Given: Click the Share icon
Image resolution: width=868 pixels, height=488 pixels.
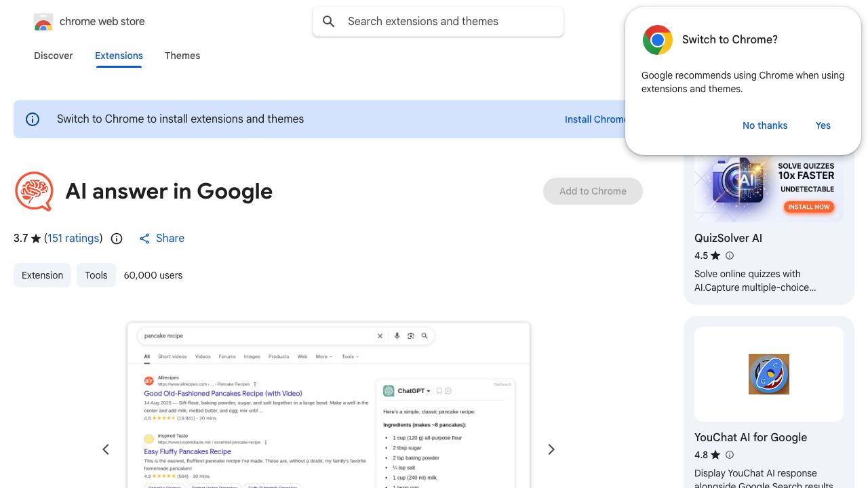Looking at the screenshot, I should tap(144, 239).
